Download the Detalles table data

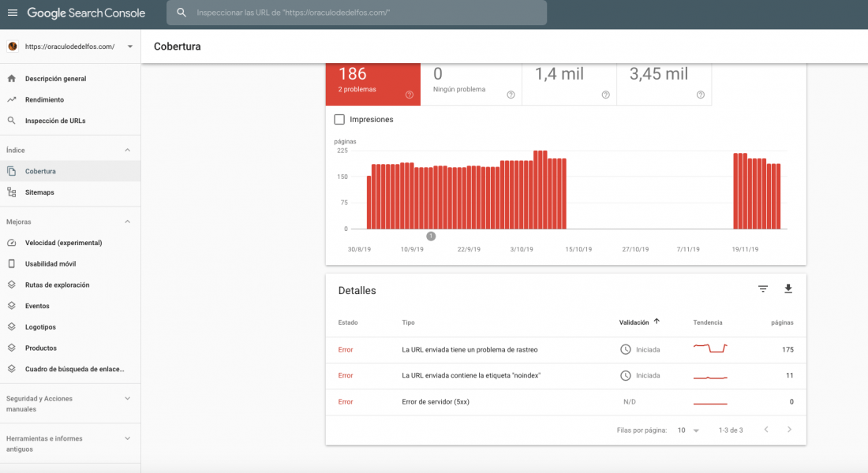788,289
